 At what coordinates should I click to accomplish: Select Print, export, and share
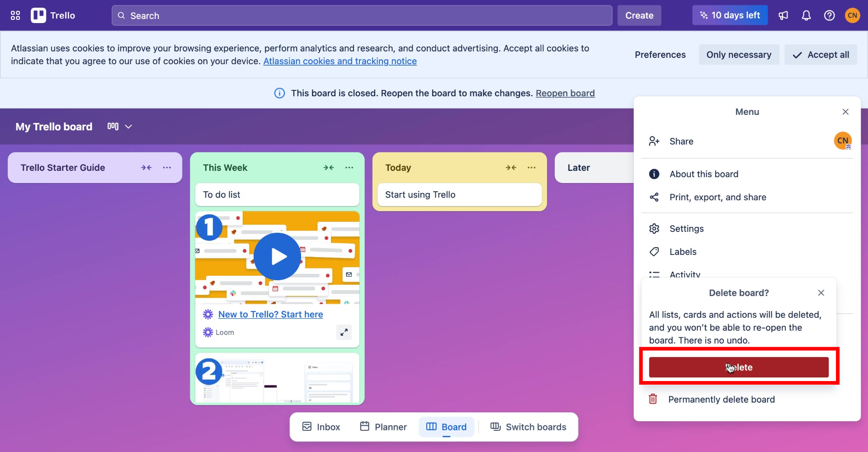[718, 197]
